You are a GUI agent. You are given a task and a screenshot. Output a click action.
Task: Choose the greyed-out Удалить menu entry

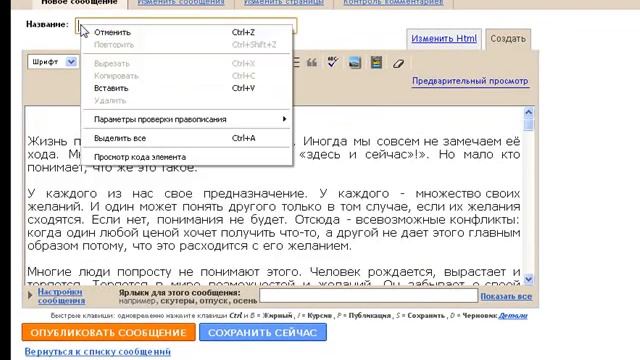(x=187, y=100)
